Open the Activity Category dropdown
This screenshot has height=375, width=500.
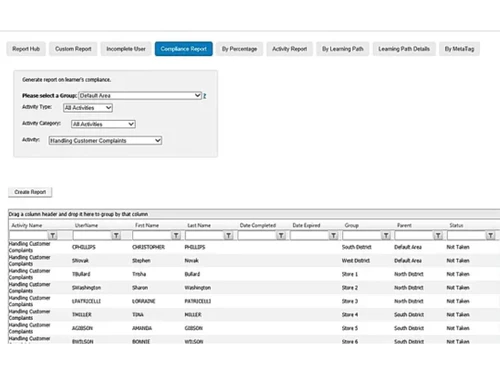coord(103,124)
